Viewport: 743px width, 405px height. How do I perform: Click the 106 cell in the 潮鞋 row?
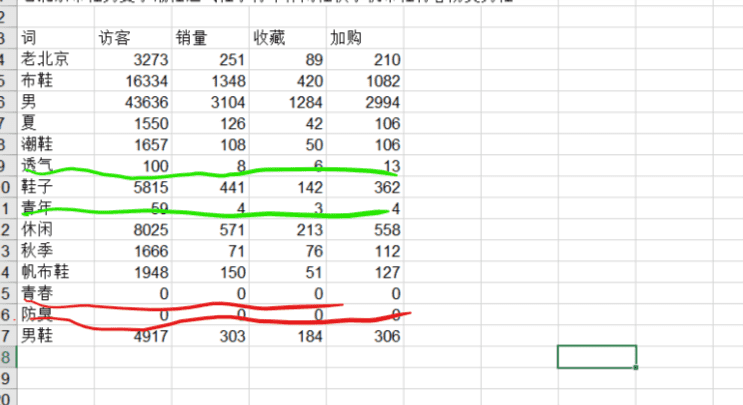click(365, 144)
